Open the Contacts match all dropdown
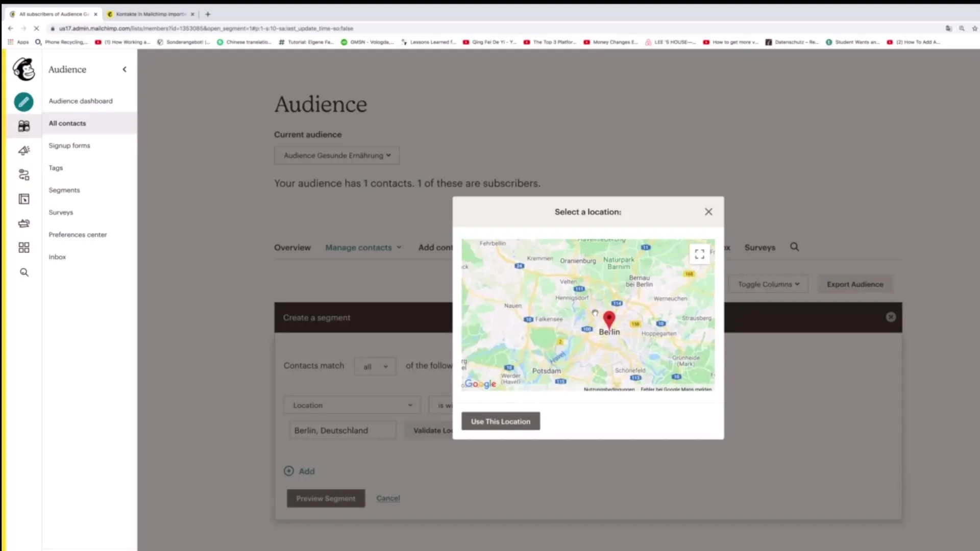Viewport: 980px width, 551px height. click(x=375, y=366)
